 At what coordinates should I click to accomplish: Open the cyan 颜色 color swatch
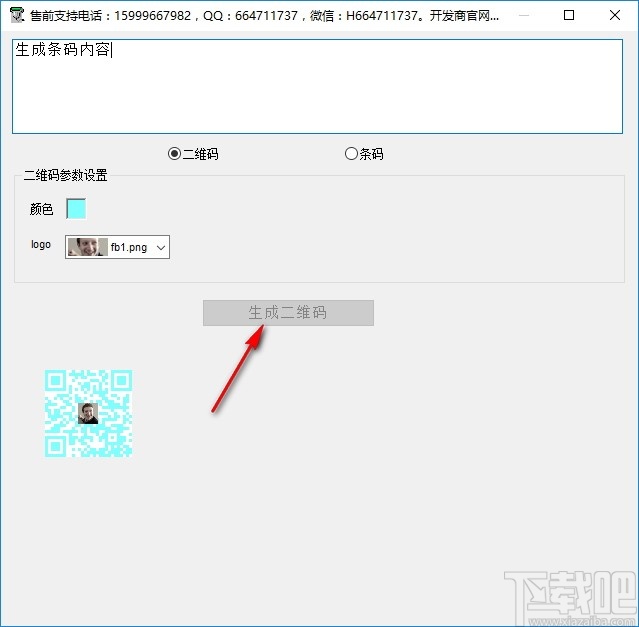click(x=76, y=209)
